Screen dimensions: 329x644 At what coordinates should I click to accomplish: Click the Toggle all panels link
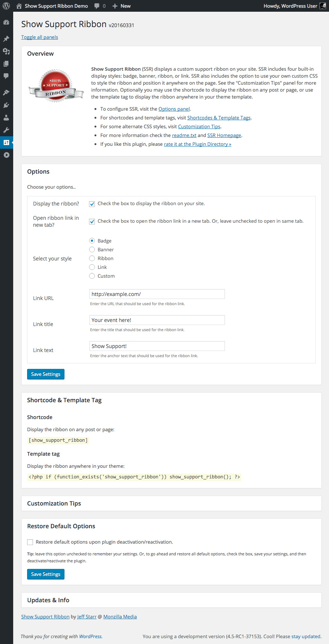40,37
